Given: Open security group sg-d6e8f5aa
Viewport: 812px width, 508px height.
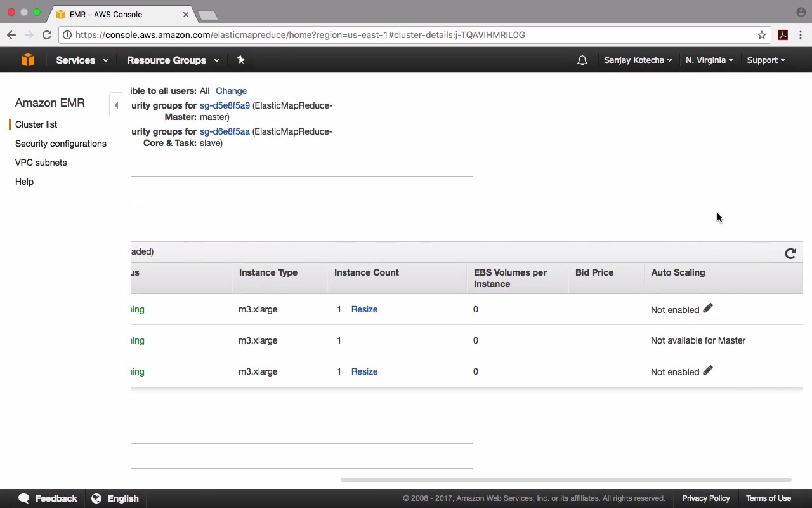Looking at the screenshot, I should (225, 131).
